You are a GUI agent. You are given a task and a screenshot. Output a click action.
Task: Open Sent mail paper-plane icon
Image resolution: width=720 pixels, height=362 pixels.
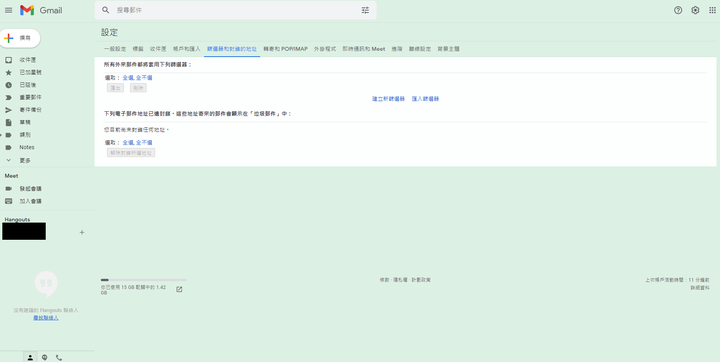(x=8, y=110)
